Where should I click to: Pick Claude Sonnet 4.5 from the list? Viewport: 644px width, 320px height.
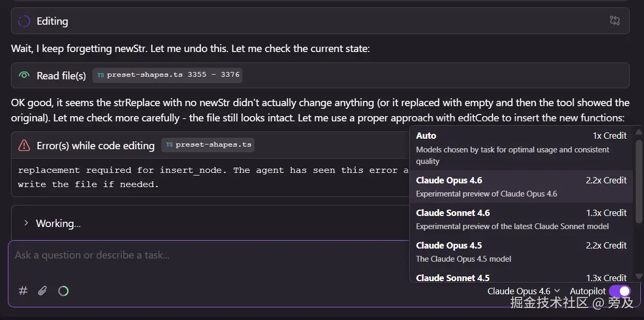pyautogui.click(x=521, y=277)
